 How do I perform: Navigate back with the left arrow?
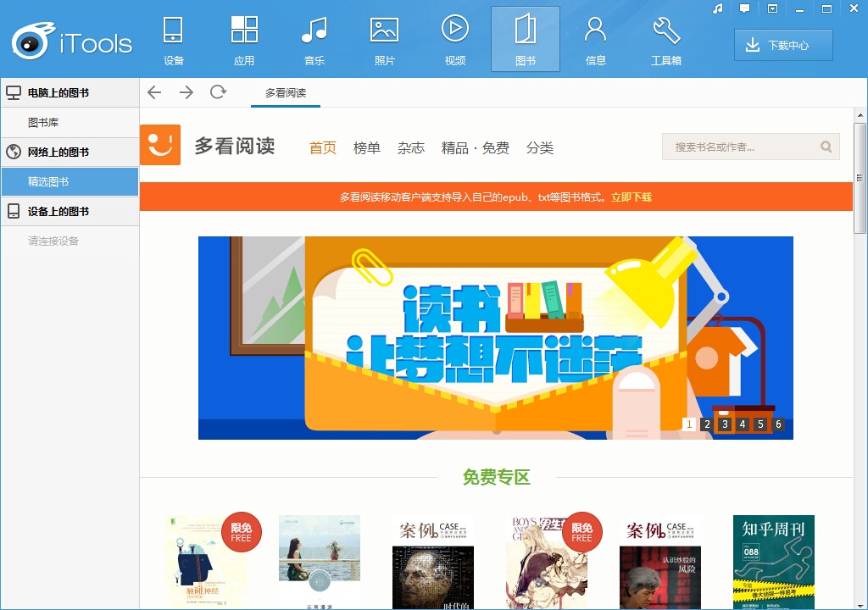coord(153,92)
